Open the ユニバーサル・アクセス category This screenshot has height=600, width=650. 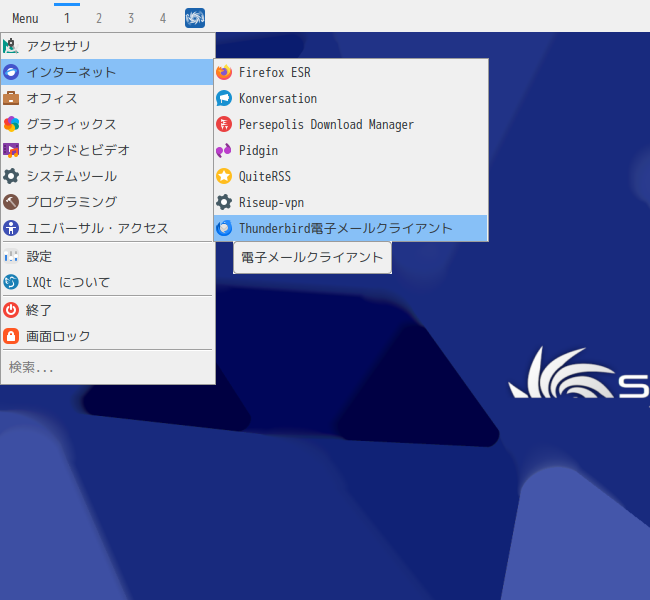click(x=108, y=228)
